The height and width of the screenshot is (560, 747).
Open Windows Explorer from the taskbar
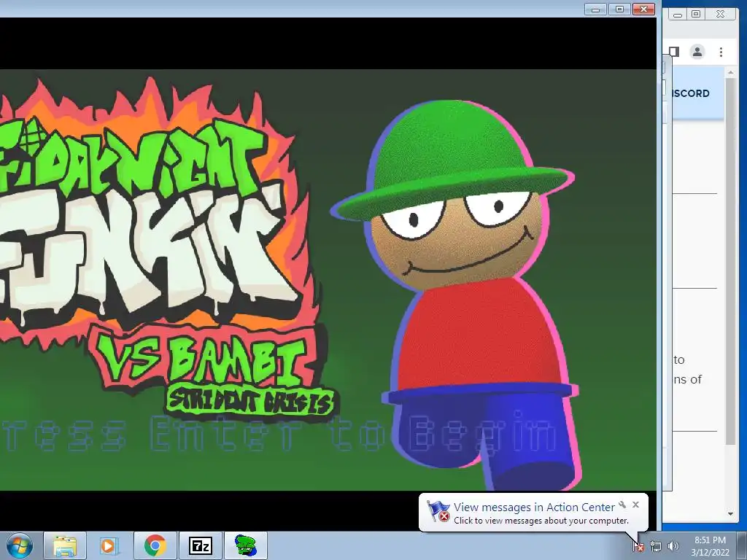point(65,545)
